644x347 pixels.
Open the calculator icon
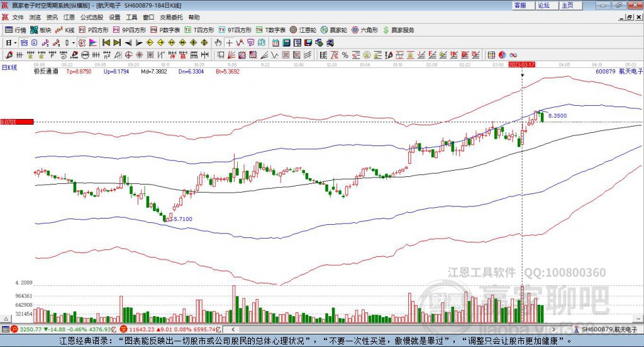[286, 43]
